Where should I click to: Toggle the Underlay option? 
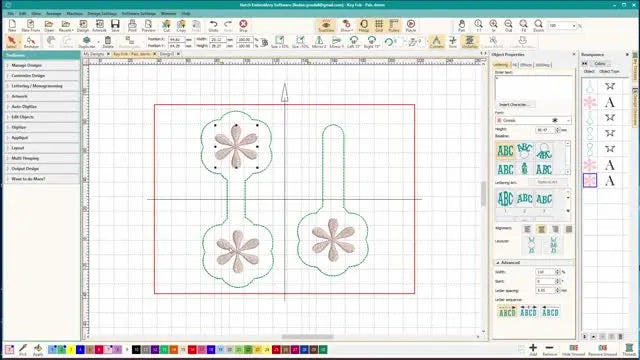point(469,42)
